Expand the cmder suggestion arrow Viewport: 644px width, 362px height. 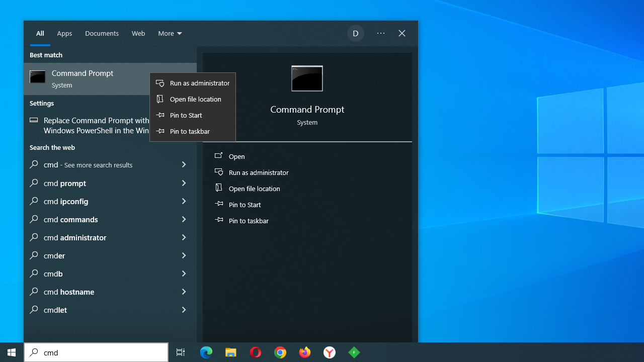(x=184, y=255)
